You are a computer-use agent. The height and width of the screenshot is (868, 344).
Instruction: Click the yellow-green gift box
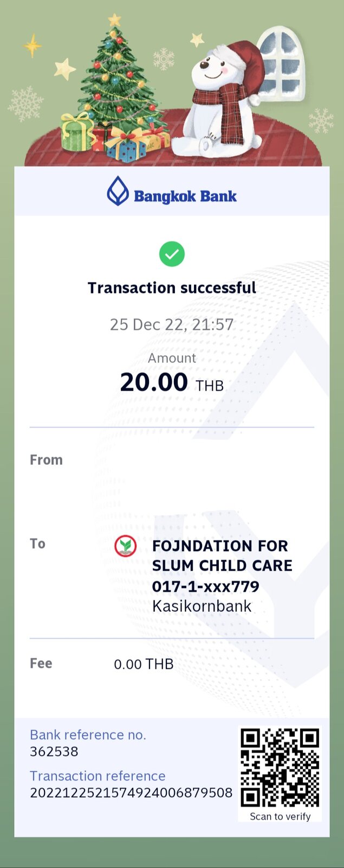point(77,132)
